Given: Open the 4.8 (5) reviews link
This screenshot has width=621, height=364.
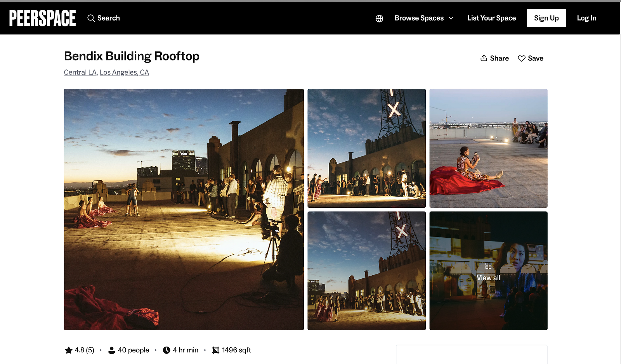Looking at the screenshot, I should [x=84, y=350].
